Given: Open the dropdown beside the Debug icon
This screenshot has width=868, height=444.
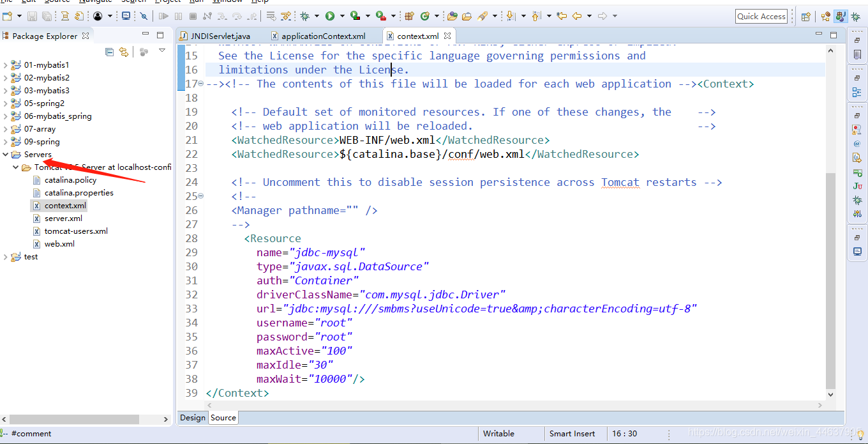Looking at the screenshot, I should point(317,16).
